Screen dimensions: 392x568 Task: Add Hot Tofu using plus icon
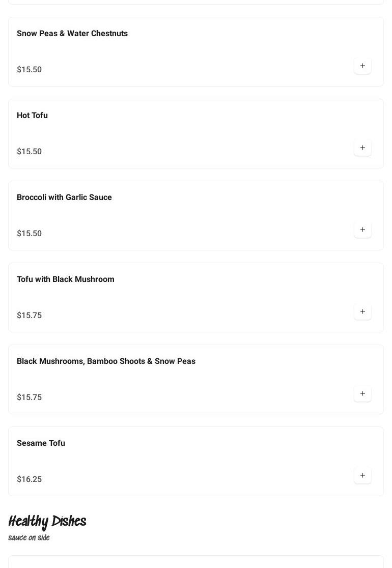click(x=362, y=148)
